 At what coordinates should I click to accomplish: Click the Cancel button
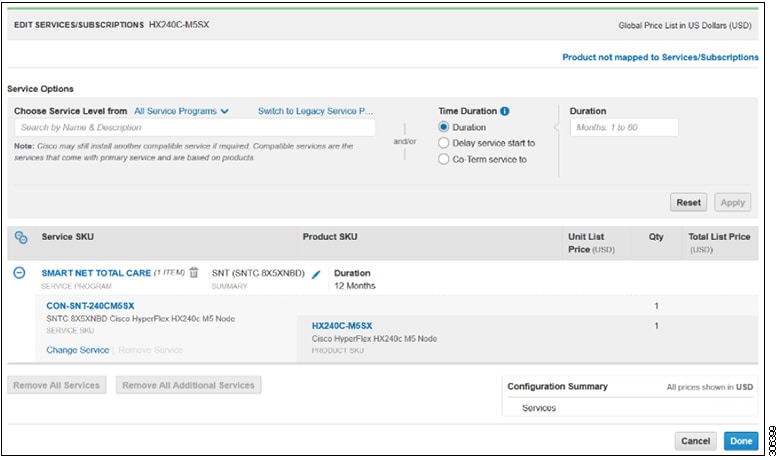(x=695, y=441)
